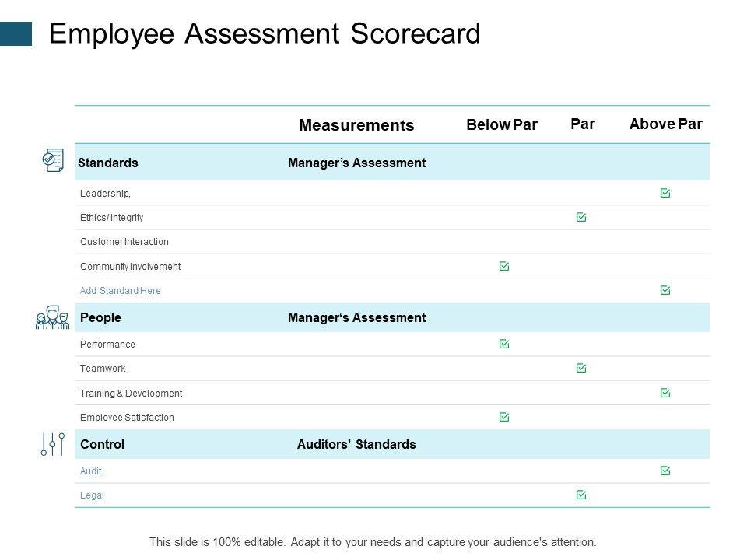Click the Employee Assessment Scorecard title
Image resolution: width=747 pixels, height=560 pixels.
coord(265,34)
